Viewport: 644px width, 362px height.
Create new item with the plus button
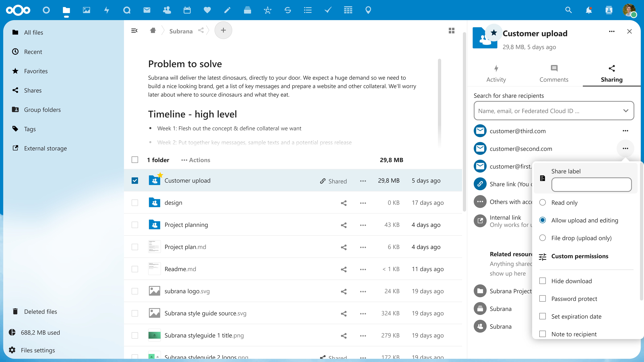point(223,30)
